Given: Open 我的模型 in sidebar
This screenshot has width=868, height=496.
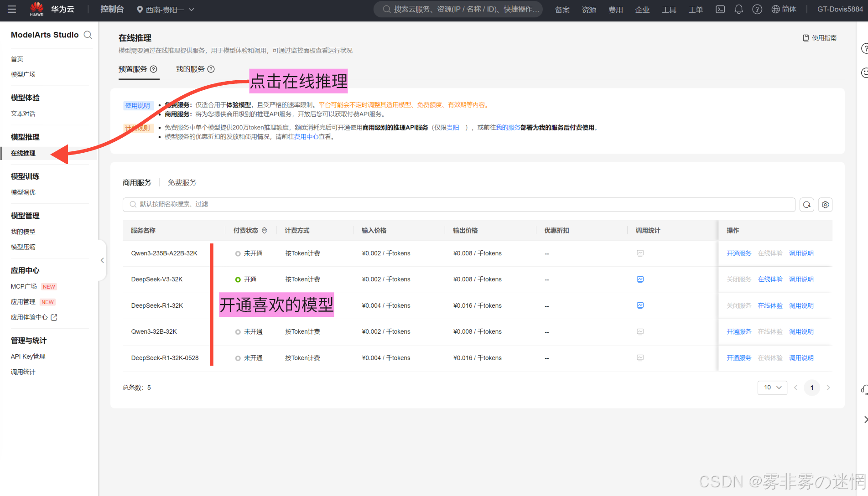Looking at the screenshot, I should point(23,232).
